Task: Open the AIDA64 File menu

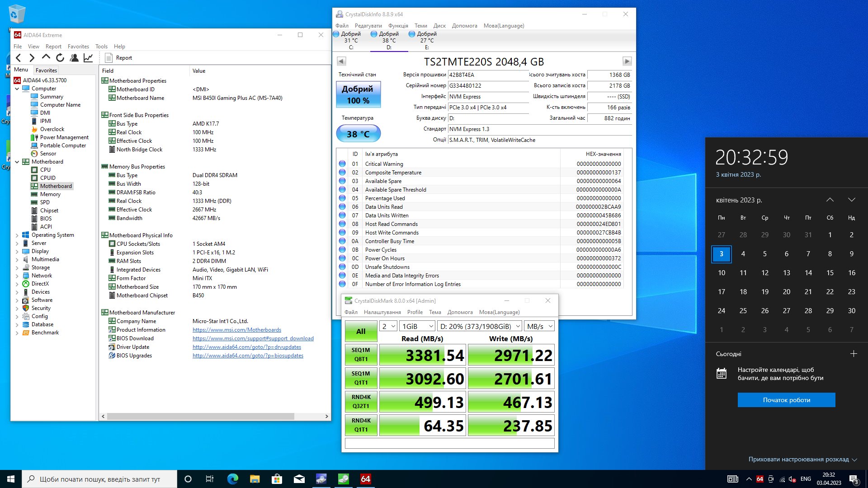Action: 18,47
